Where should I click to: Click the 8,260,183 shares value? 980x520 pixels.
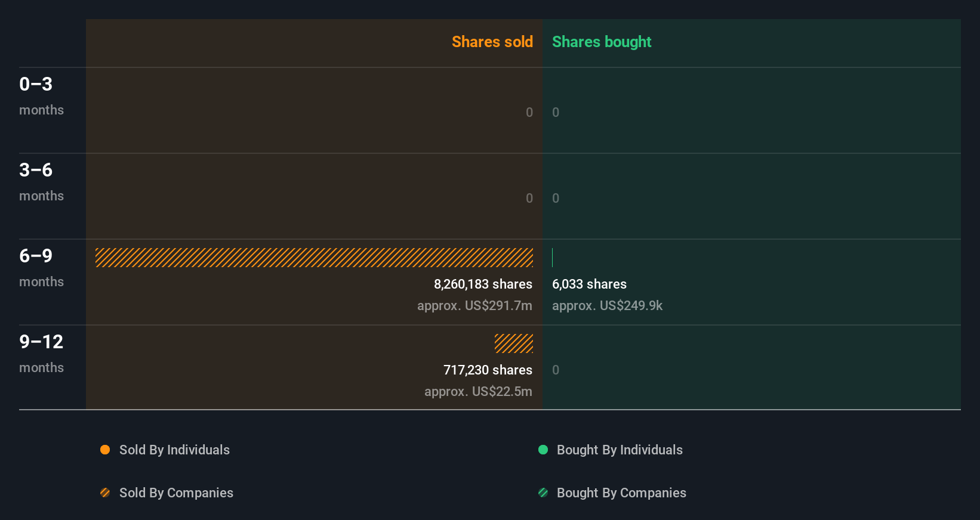click(x=483, y=284)
